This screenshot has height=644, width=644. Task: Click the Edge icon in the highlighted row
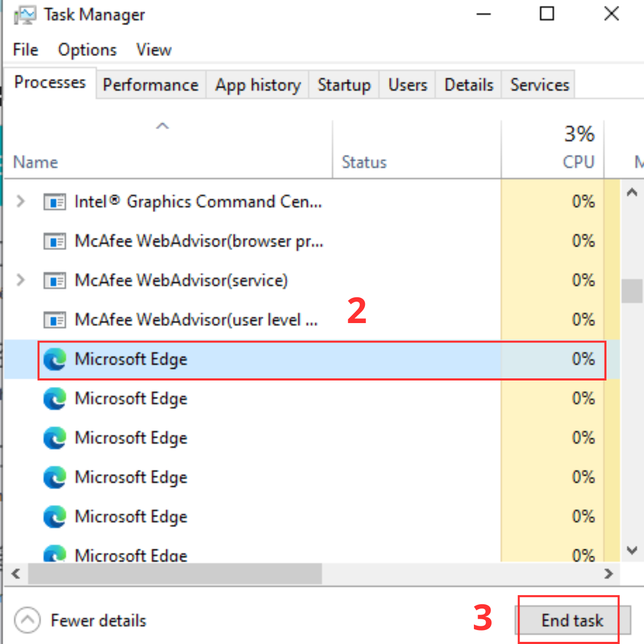coord(55,360)
